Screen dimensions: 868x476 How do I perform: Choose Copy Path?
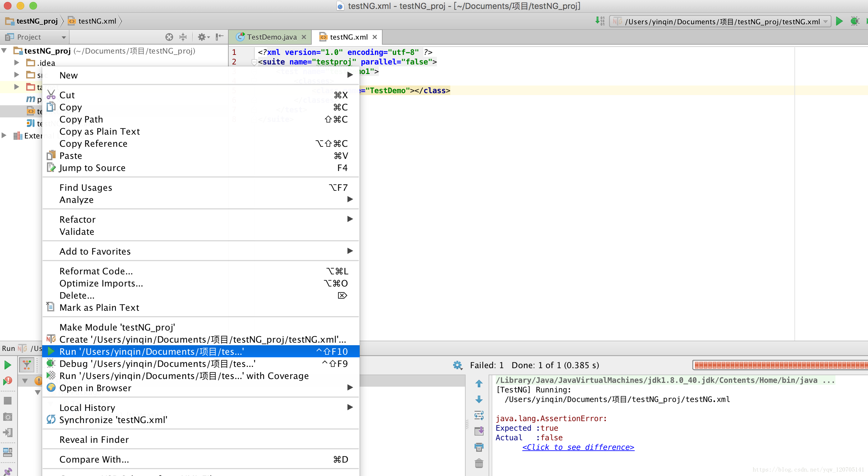[x=201, y=120]
